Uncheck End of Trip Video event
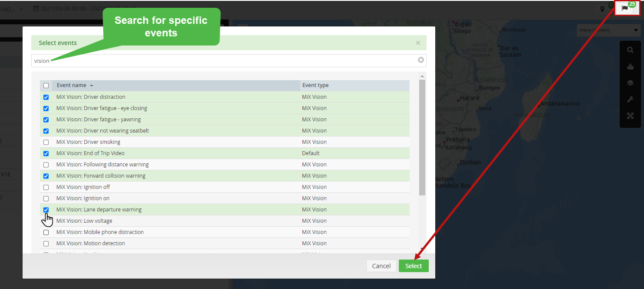Screen dimensions: 644x289 [46, 153]
